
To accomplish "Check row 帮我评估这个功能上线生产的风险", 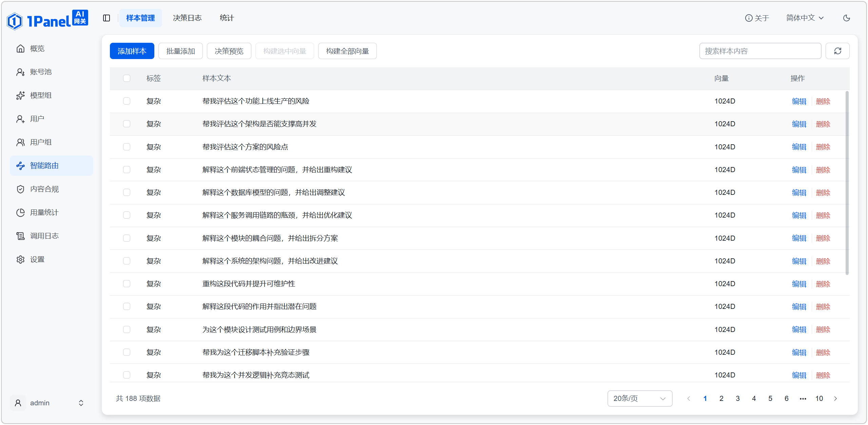I will (x=127, y=101).
